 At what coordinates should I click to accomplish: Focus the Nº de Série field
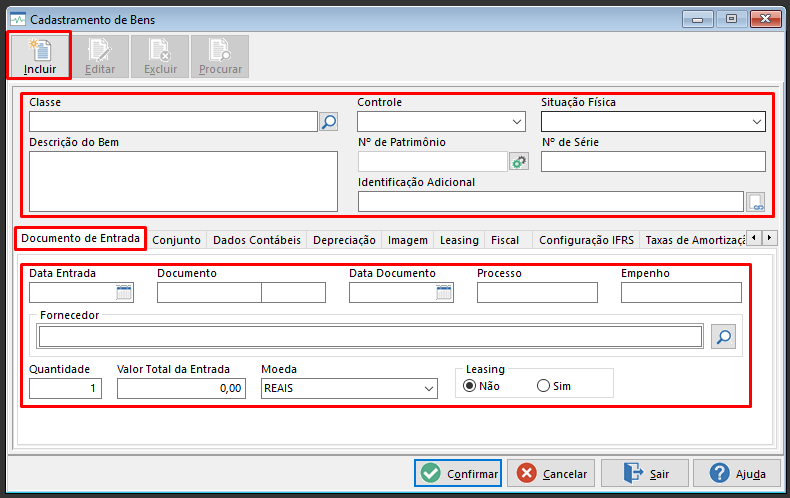coord(653,162)
